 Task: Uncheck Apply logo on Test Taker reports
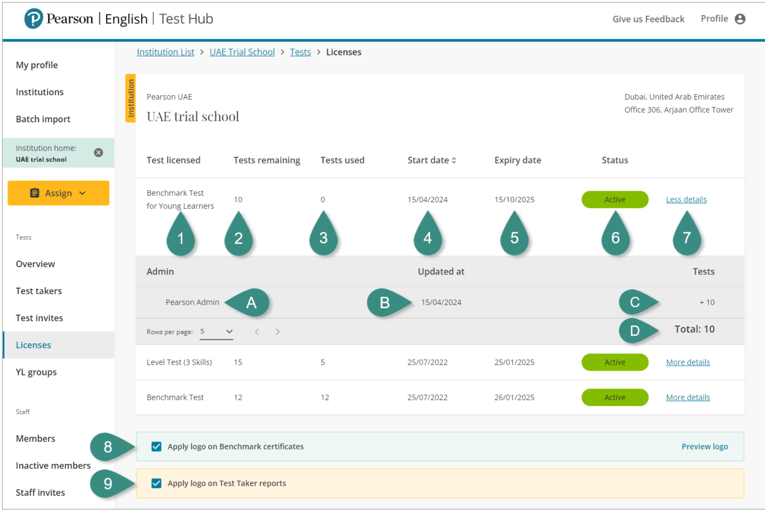point(156,483)
